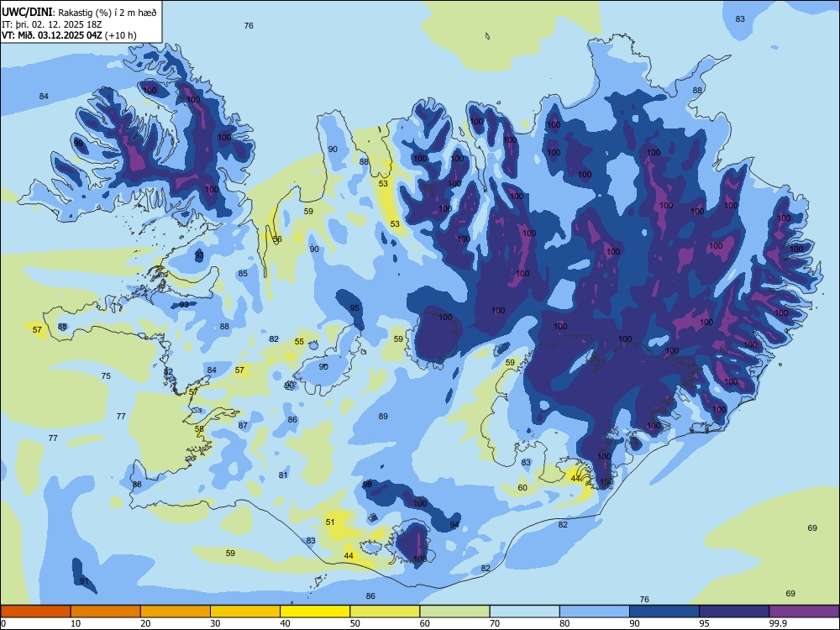
Task: Click the '51' humidity value on the map
Action: click(330, 522)
